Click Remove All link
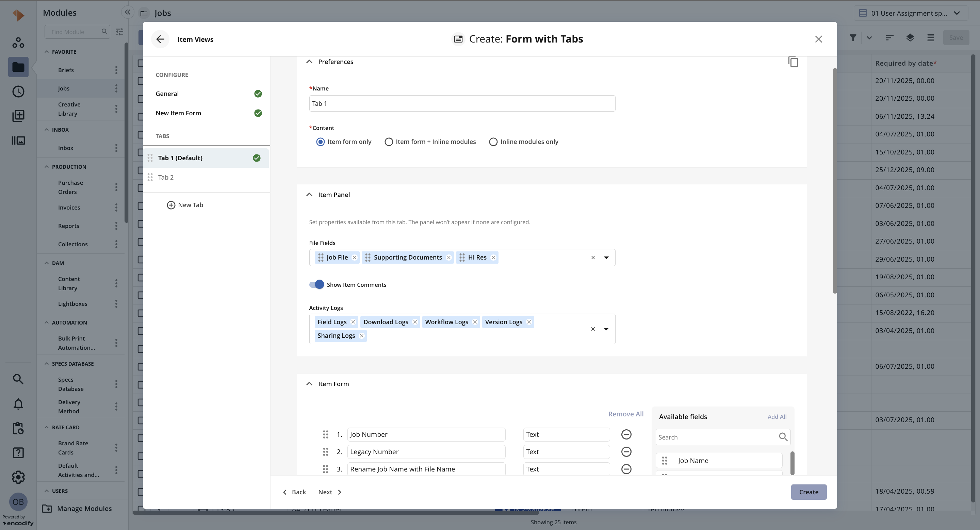This screenshot has height=530, width=980. coord(626,414)
